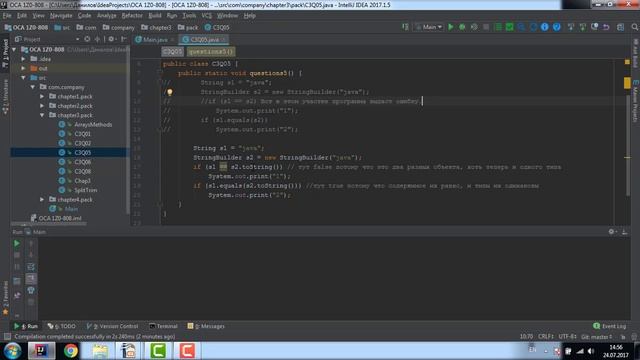The height and width of the screenshot is (360, 640).
Task: Open Run panel settings gear
Action: tap(612, 231)
